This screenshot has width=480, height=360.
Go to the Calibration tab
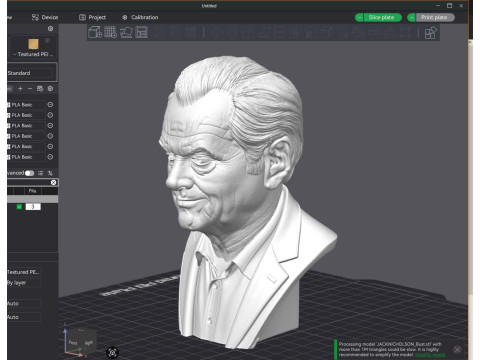pos(140,17)
